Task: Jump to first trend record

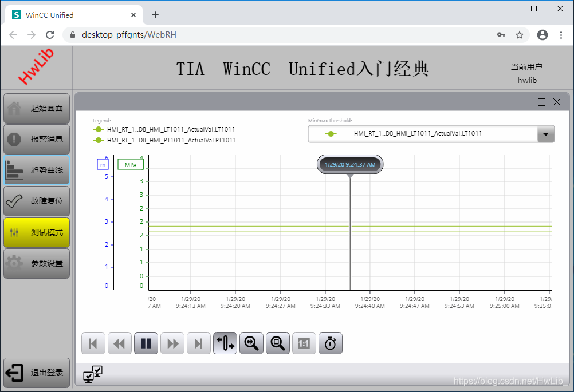Action: 93,343
